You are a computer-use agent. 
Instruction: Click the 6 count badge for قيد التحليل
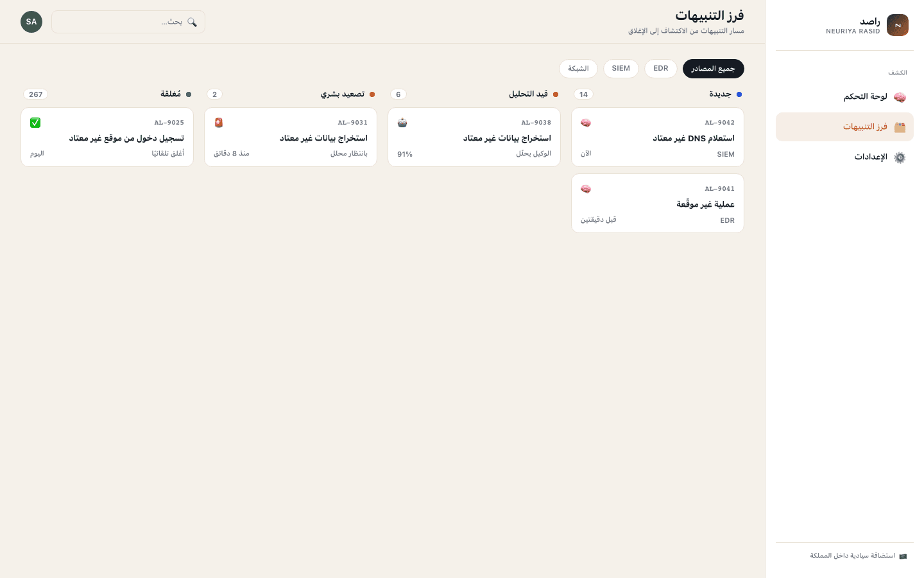398,94
